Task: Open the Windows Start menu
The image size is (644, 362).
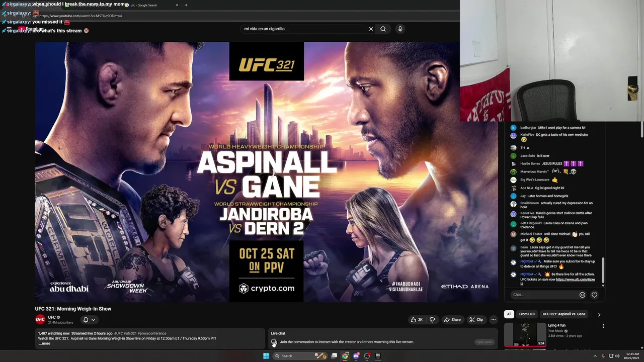Action: (x=266, y=356)
